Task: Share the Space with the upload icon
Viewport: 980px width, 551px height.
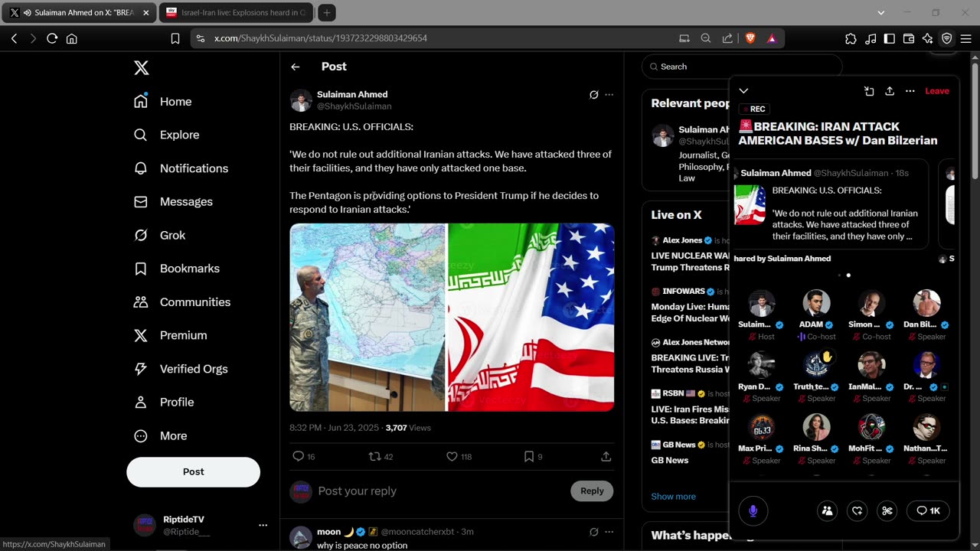Action: tap(890, 91)
